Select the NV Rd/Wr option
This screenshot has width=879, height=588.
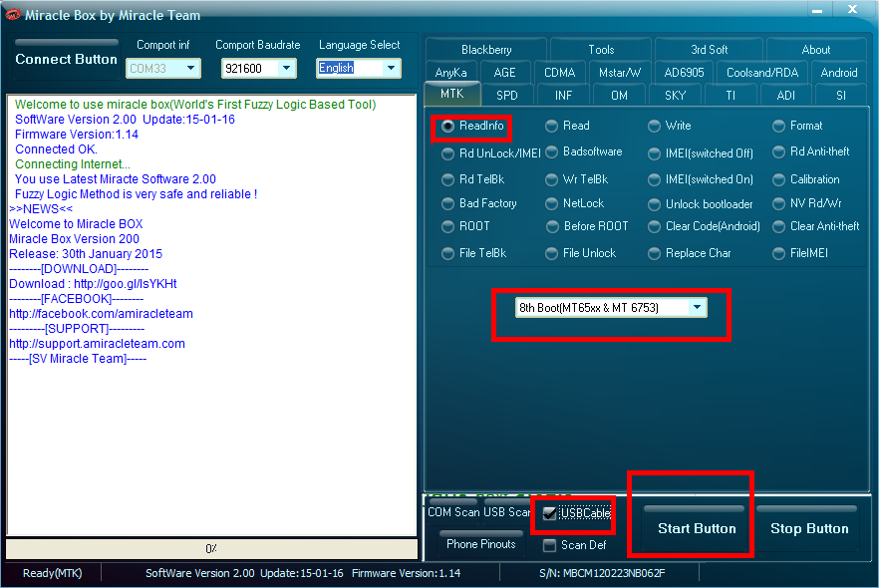[807, 203]
